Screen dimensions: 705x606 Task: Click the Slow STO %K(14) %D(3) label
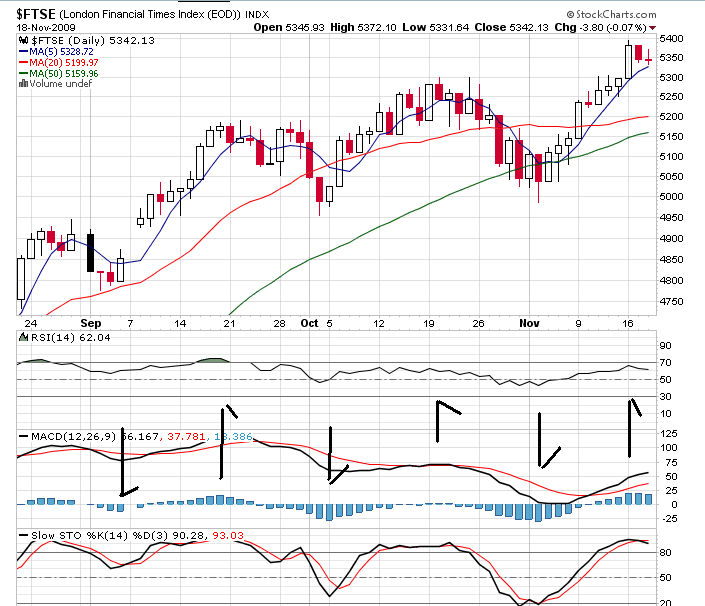pos(99,535)
